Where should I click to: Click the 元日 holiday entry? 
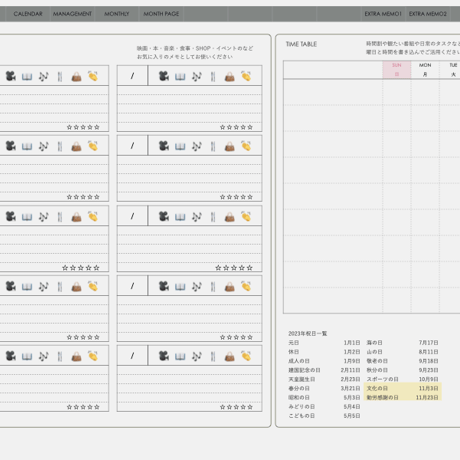294,343
